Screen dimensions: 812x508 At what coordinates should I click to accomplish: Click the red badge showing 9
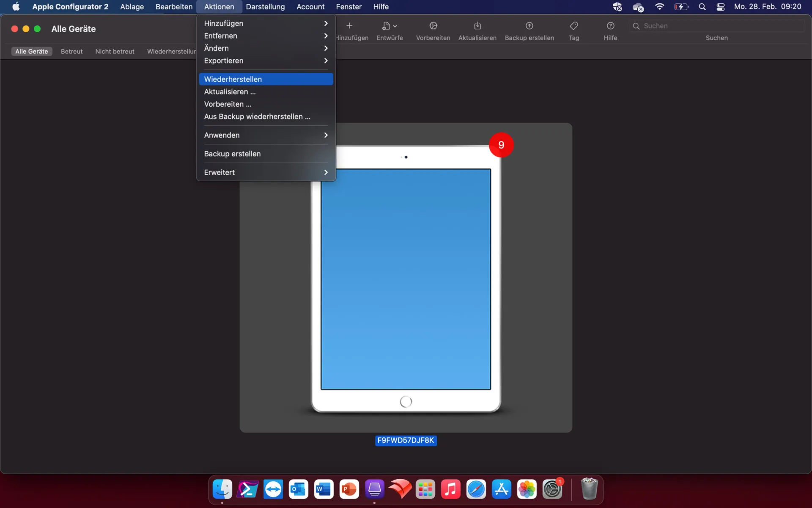tap(501, 145)
